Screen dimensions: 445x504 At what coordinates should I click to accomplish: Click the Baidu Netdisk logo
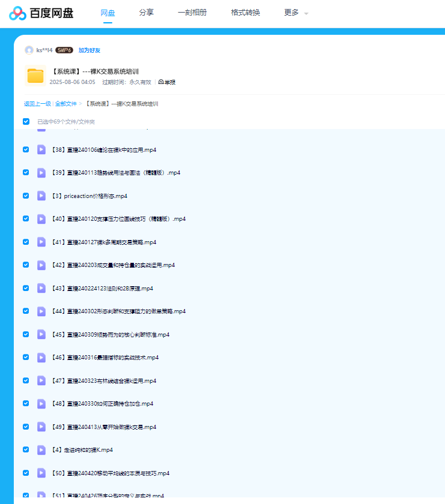41,13
